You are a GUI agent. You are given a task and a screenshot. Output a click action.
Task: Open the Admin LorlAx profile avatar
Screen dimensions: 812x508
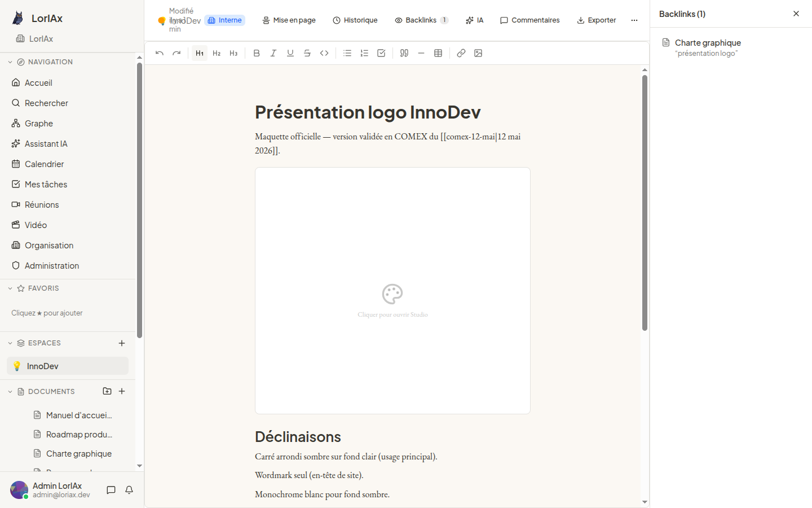(x=19, y=490)
